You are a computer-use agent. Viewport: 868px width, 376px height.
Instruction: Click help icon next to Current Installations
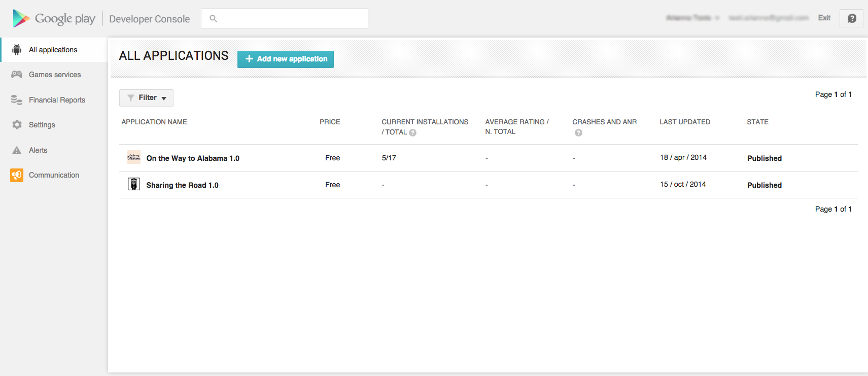click(412, 132)
